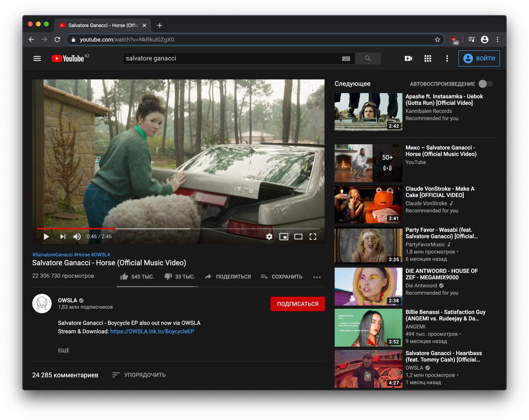Viewport: 529px width, 420px height.
Task: Open YouTube header settings three-dot menu
Action: click(x=447, y=58)
